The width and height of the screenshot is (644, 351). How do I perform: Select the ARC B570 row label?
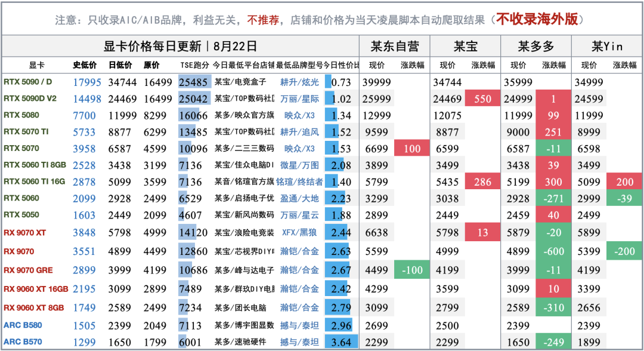coord(23,341)
